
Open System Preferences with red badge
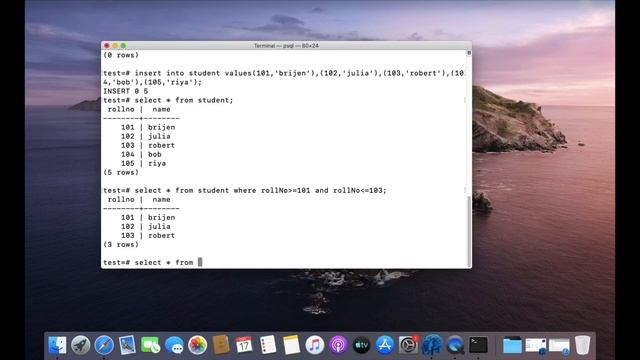point(408,345)
